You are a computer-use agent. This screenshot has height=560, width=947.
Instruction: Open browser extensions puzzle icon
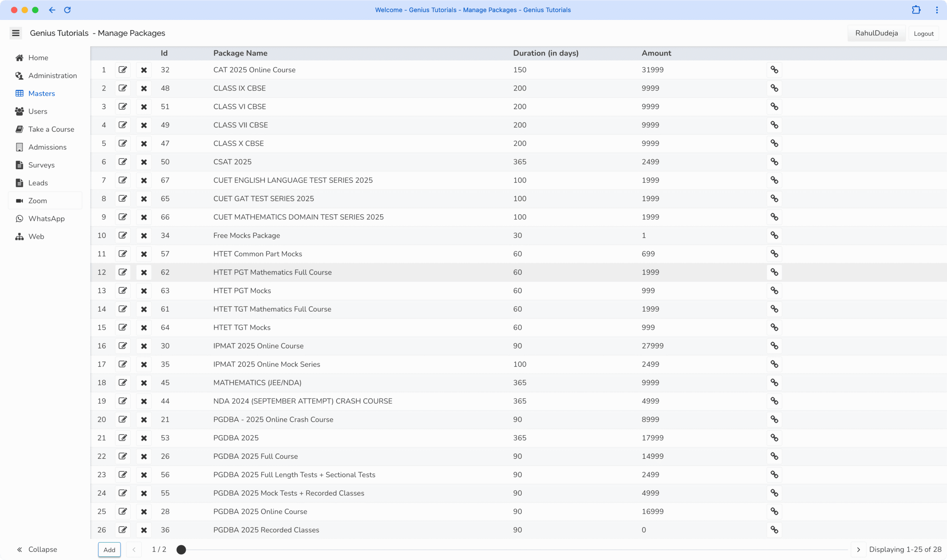click(x=916, y=10)
